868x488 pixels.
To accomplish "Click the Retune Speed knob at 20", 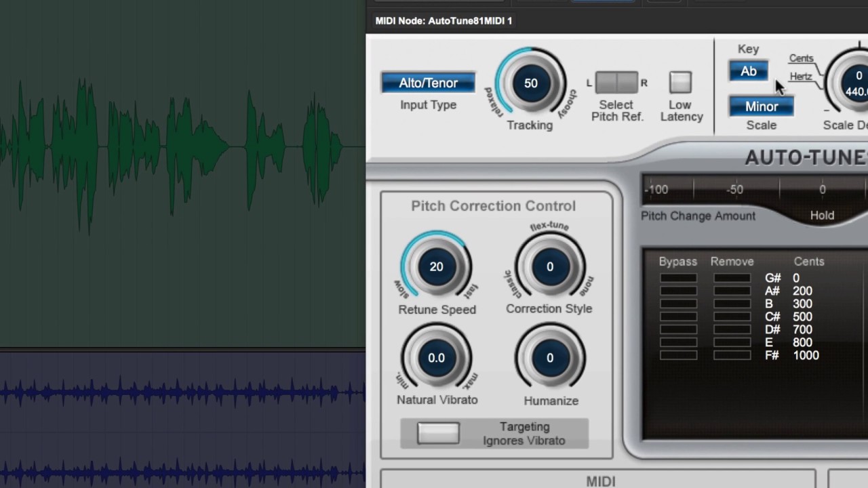I will pyautogui.click(x=436, y=266).
